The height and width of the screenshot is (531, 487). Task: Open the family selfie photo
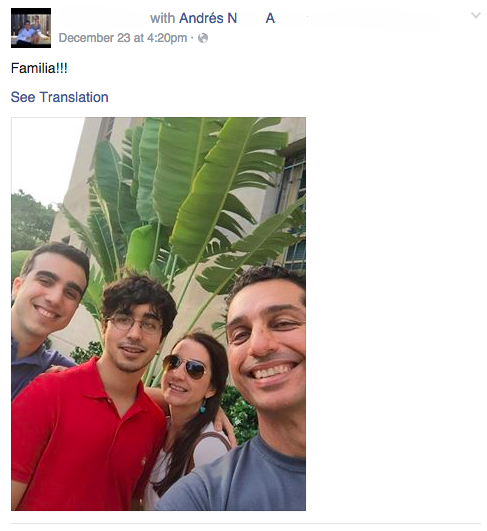[158, 314]
